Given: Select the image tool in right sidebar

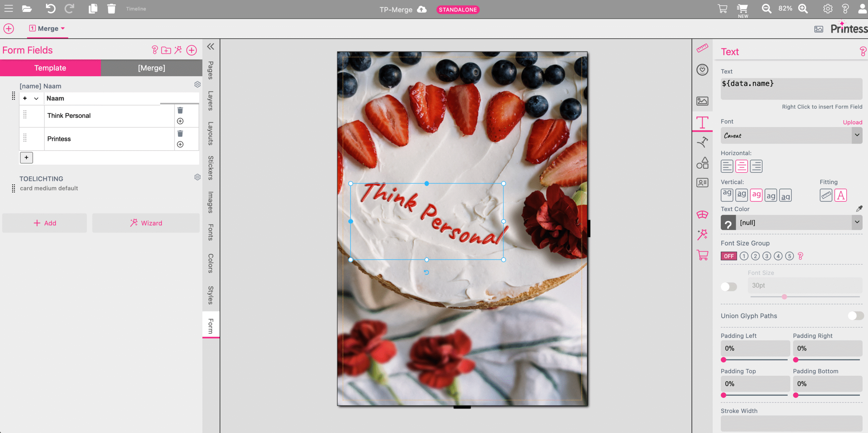Looking at the screenshot, I should click(x=702, y=101).
